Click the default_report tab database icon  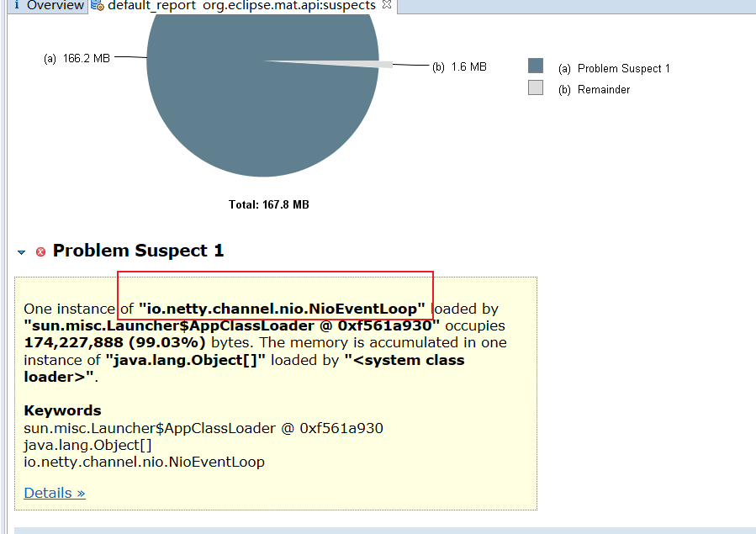pos(97,6)
